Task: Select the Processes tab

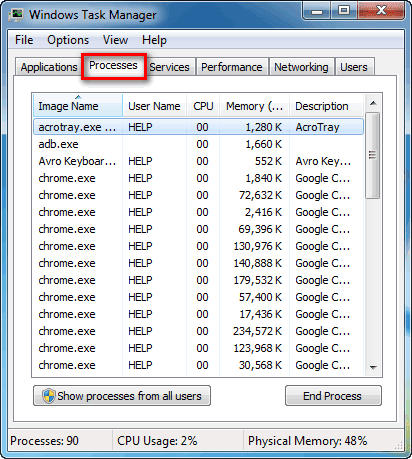Action: pyautogui.click(x=113, y=66)
